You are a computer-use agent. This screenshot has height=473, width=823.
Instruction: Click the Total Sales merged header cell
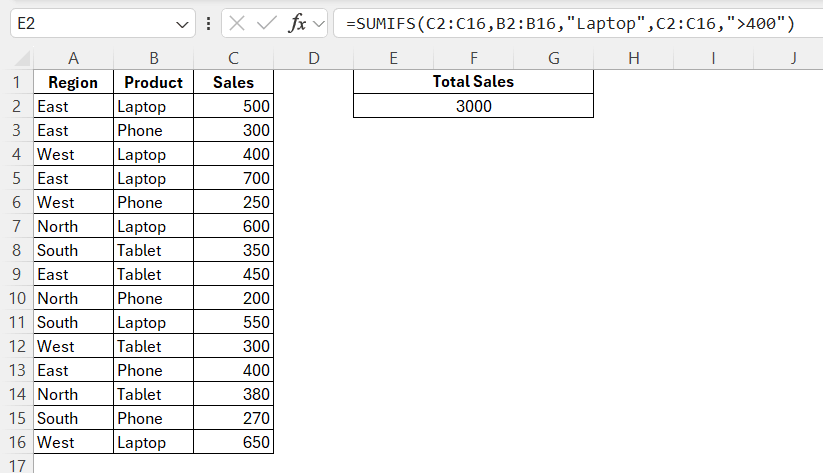473,82
